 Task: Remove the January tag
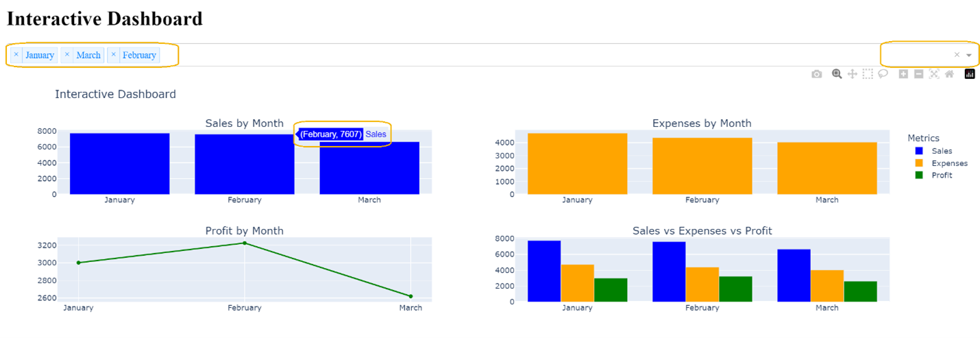(16, 55)
